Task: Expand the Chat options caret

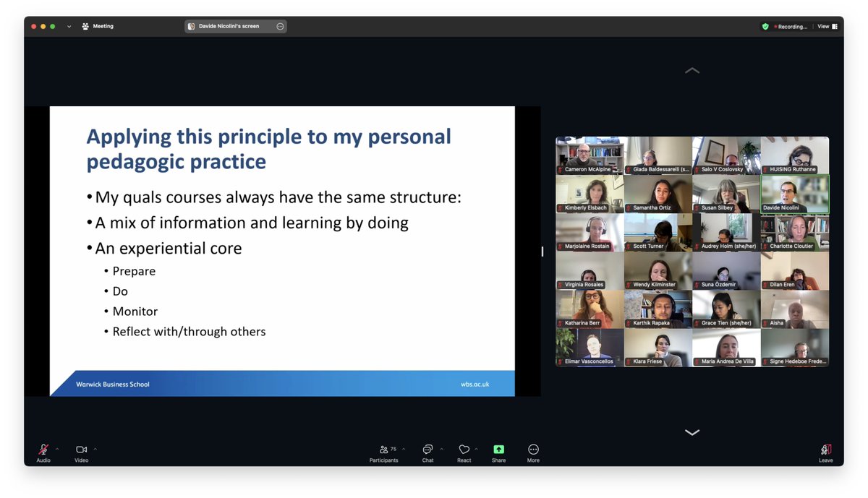Action: coord(441,449)
